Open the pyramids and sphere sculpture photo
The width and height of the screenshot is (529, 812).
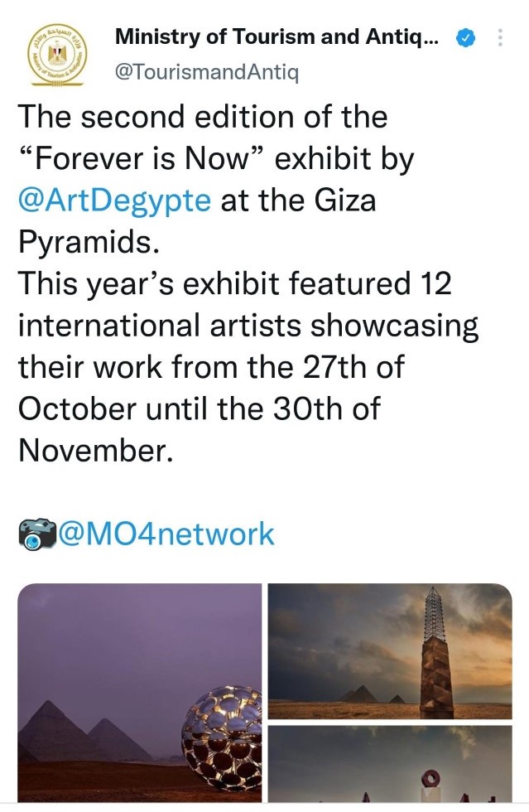pos(139,693)
